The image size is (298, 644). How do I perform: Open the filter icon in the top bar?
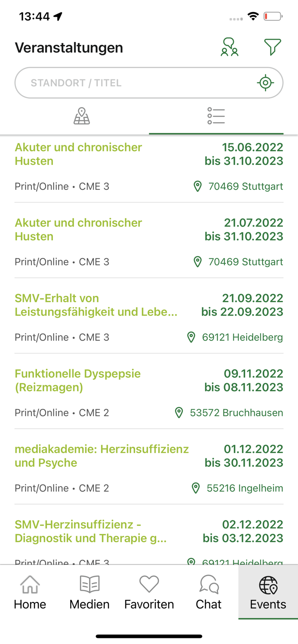(273, 46)
